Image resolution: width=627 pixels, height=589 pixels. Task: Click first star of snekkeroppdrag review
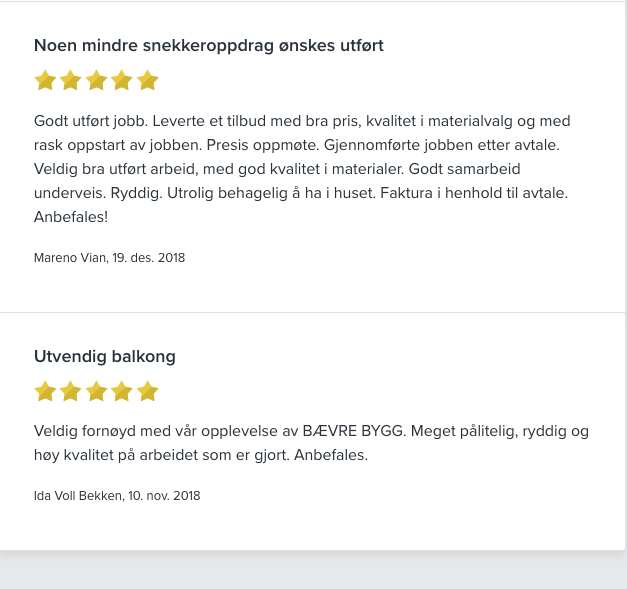(45, 81)
